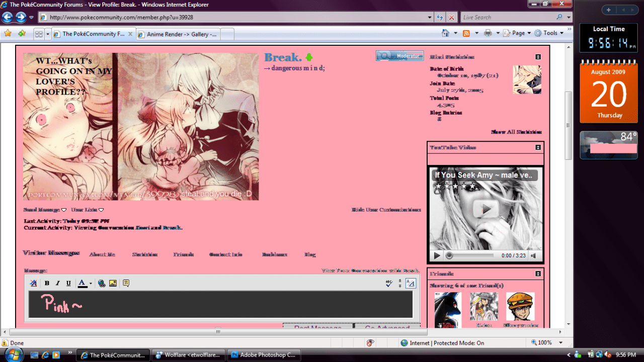Open the Statistics profile tab
The image size is (644, 362).
(x=145, y=254)
